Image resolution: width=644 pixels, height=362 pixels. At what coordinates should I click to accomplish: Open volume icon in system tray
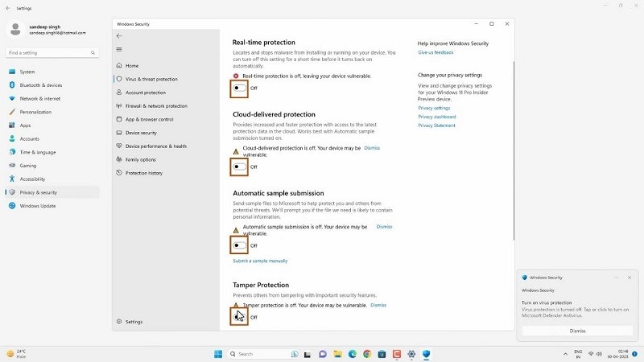tap(599, 354)
